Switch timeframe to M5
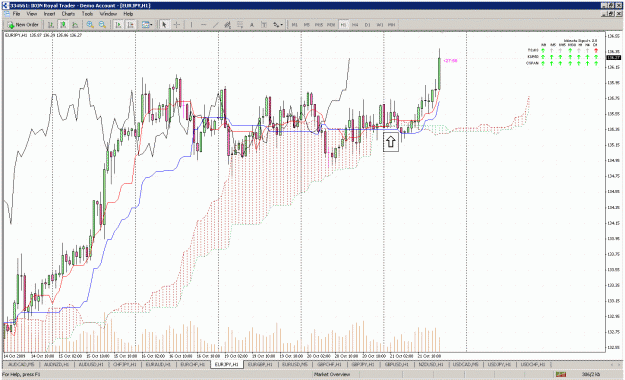Screen dimensions: 625x380 click(307, 25)
